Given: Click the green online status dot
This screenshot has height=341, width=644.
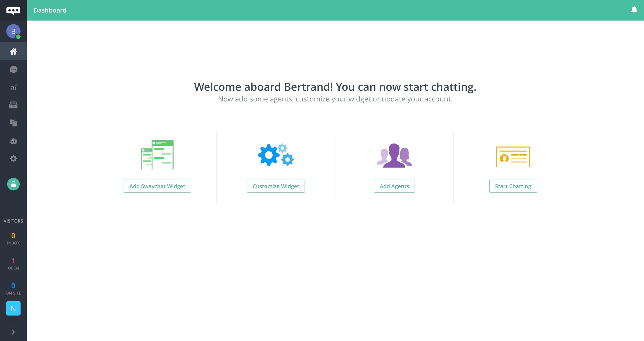Looking at the screenshot, I should [x=18, y=36].
